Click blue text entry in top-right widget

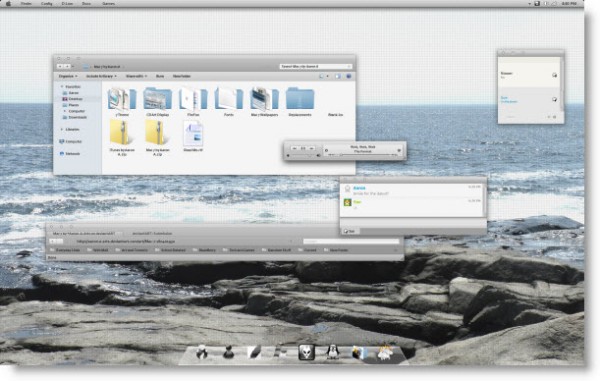pos(509,100)
